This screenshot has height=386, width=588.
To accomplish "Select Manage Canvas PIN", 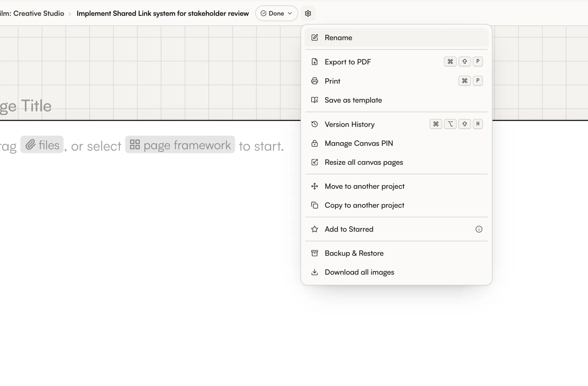I will click(396, 143).
